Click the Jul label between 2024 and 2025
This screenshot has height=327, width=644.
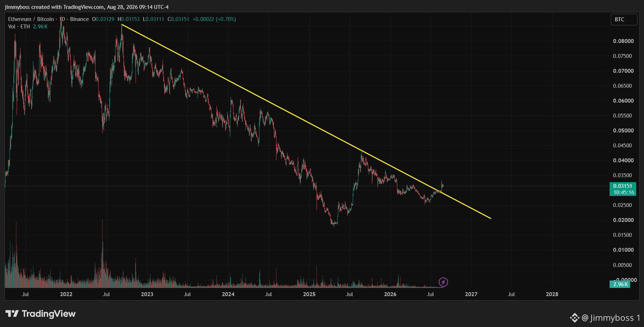269,294
